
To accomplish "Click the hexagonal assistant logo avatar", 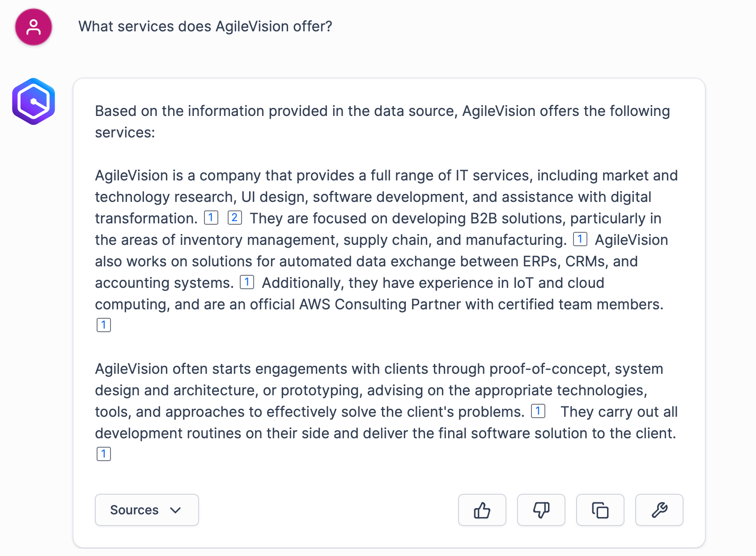I will point(34,101).
